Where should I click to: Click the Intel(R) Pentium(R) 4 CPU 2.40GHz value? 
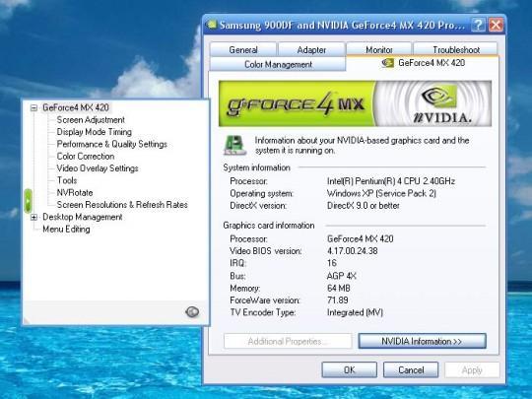point(391,181)
